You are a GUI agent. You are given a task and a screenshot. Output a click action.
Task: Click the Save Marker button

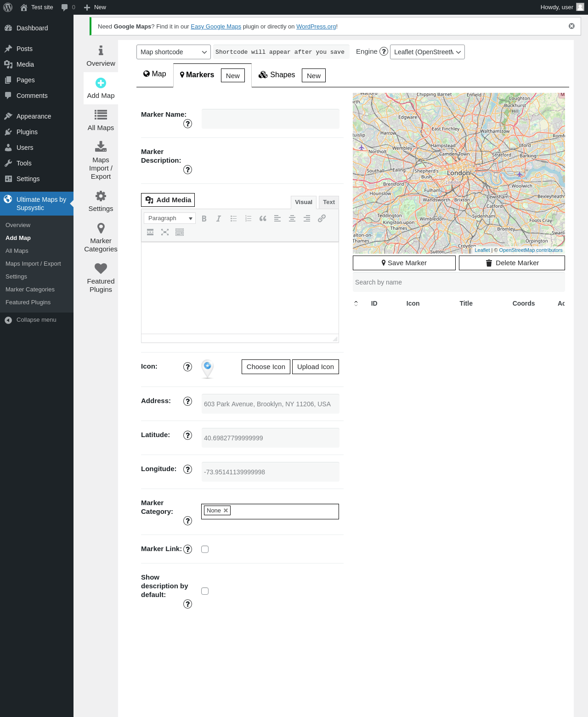pyautogui.click(x=404, y=263)
